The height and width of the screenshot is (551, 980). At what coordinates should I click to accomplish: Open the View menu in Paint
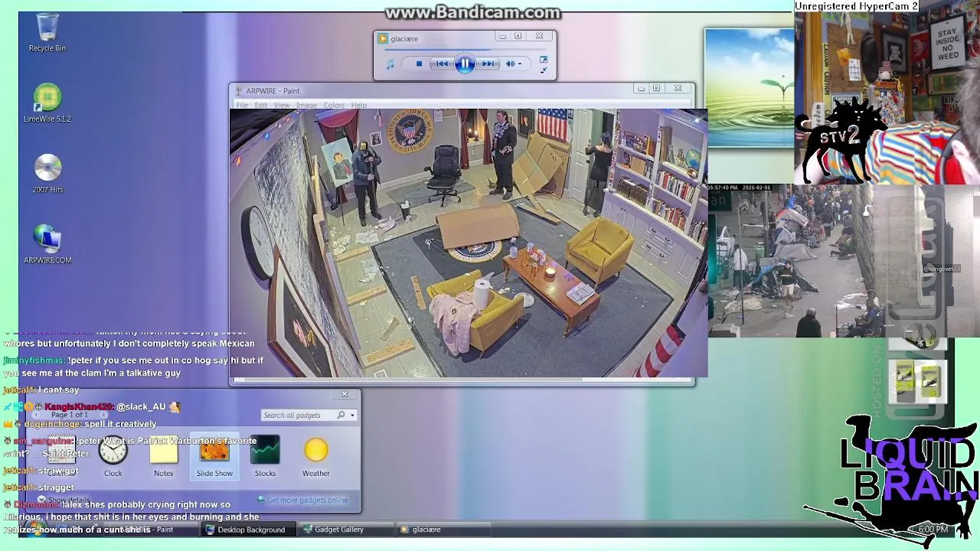pos(282,105)
